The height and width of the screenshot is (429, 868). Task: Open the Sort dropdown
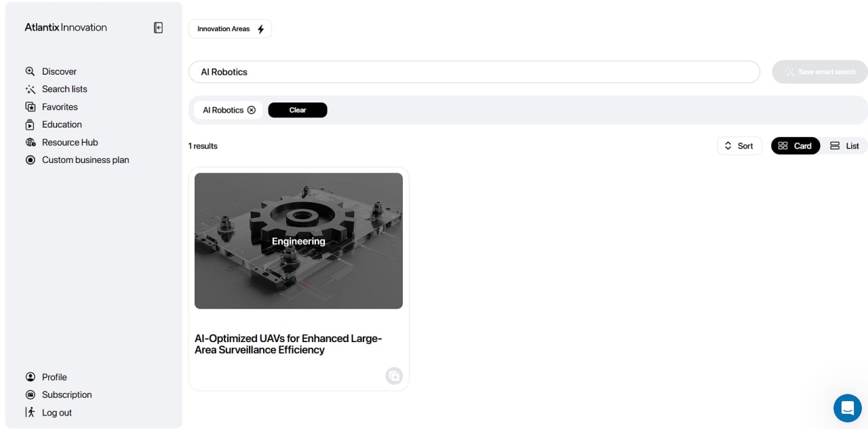pos(740,146)
